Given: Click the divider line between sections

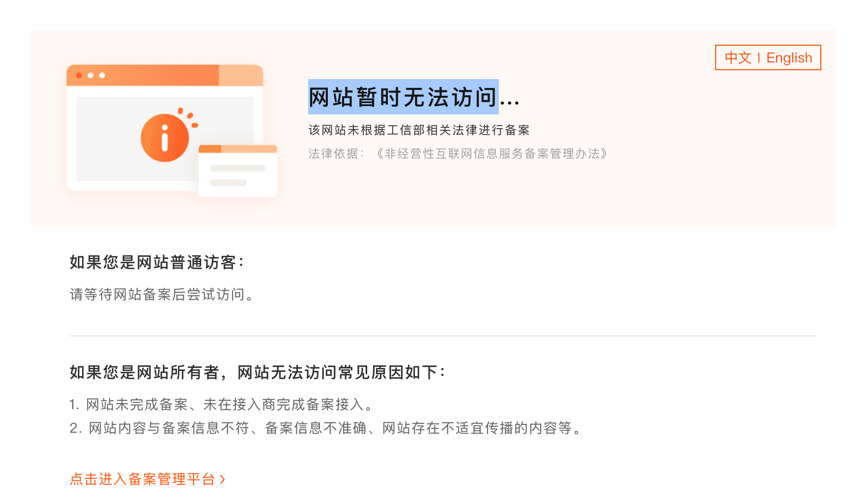Looking at the screenshot, I should [x=443, y=336].
